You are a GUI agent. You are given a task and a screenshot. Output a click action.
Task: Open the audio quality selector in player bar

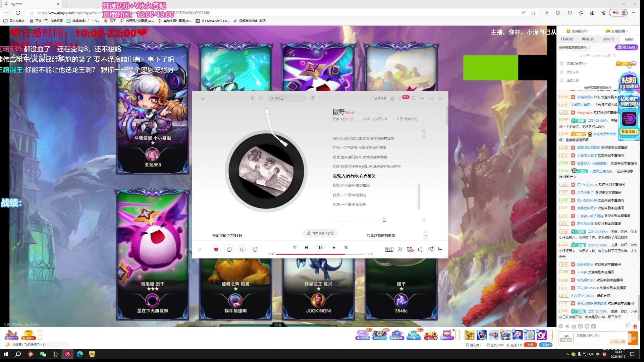coord(389,249)
